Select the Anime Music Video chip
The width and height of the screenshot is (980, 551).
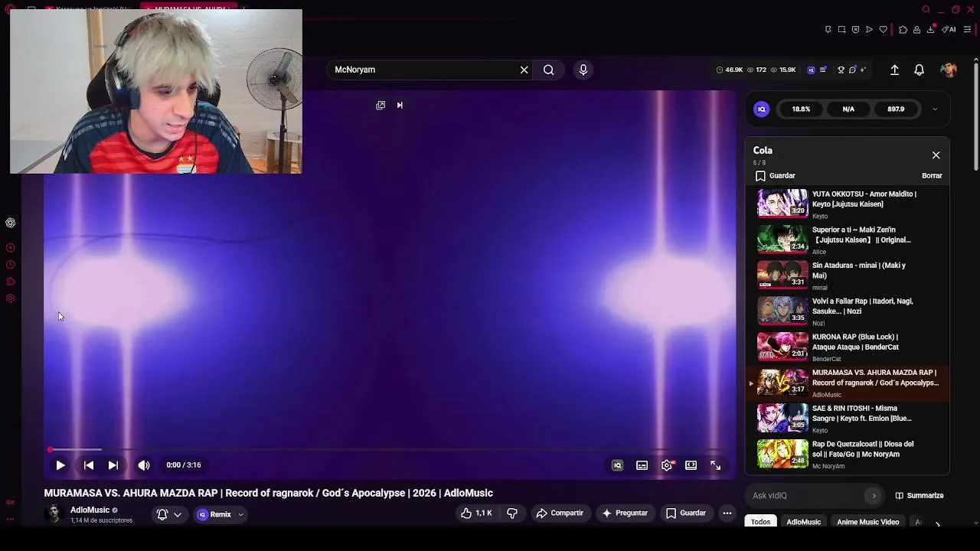point(867,522)
